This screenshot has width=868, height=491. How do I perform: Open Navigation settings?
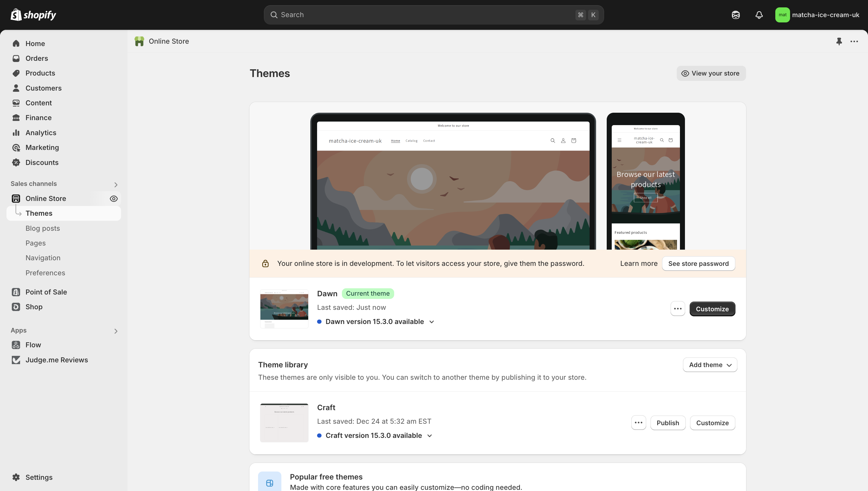[43, 258]
